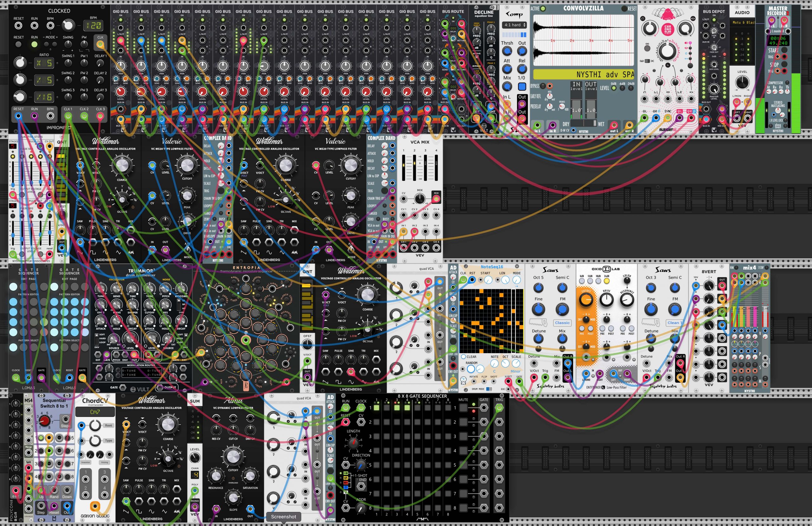Click the NYSTHI adv SPA yellow display
The height and width of the screenshot is (526, 812).
point(583,75)
